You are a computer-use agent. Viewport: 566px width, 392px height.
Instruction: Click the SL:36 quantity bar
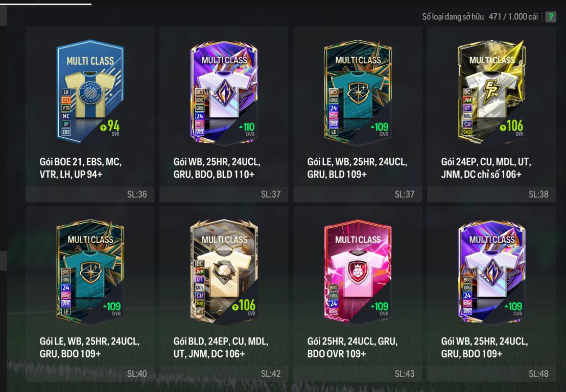tap(90, 194)
